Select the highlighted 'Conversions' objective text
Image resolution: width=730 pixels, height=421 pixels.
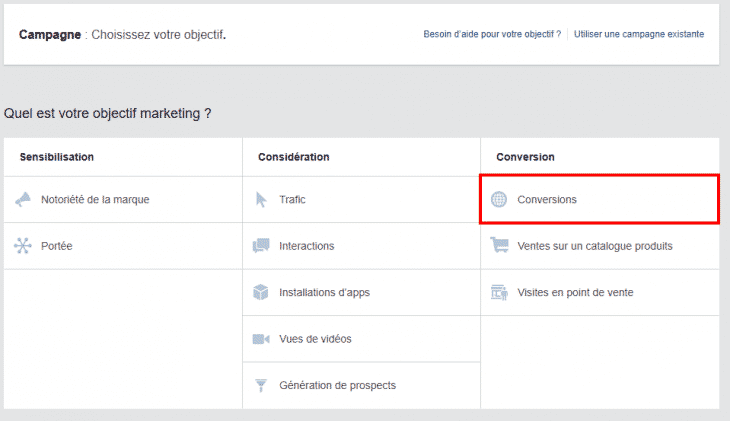coord(547,200)
